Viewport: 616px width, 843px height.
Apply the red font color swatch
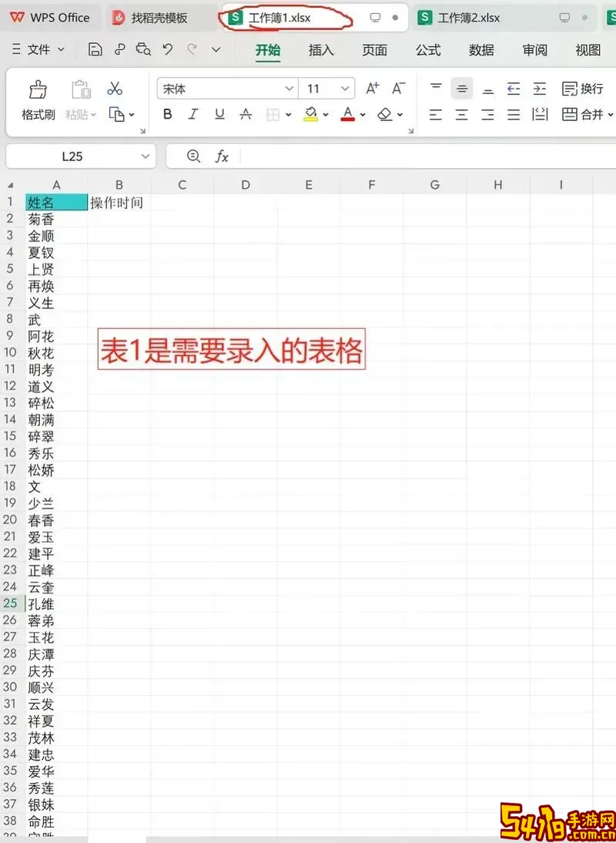point(348,114)
